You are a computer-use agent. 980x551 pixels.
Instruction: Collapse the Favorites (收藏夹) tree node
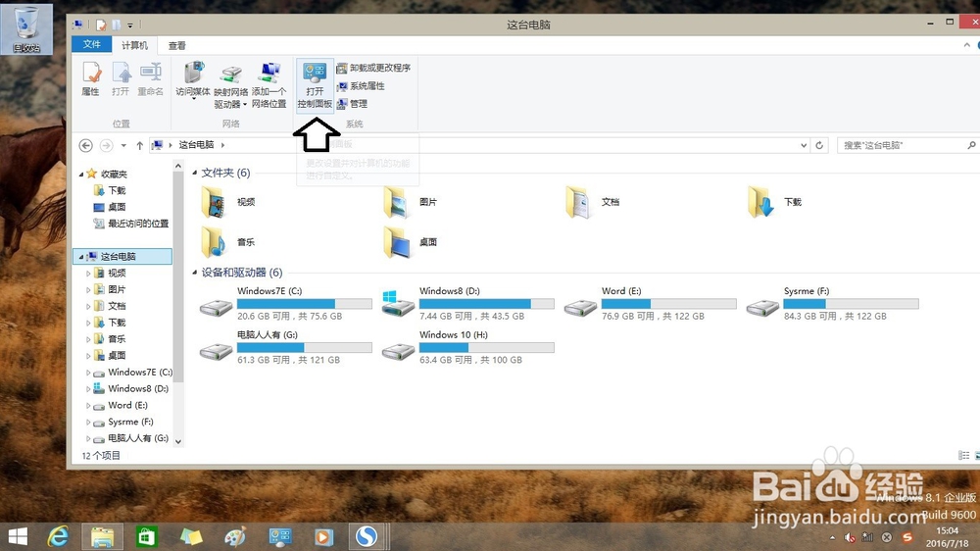click(x=81, y=174)
